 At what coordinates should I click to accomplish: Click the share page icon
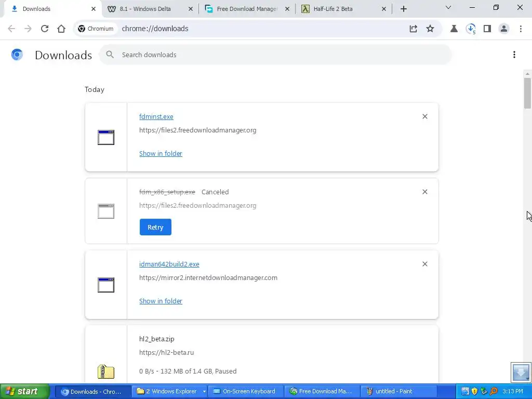[x=413, y=29]
